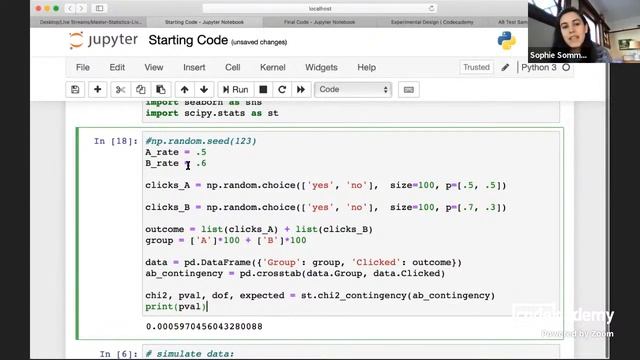Click the B_rate .6 line
The height and width of the screenshot is (360, 640).
176,163
